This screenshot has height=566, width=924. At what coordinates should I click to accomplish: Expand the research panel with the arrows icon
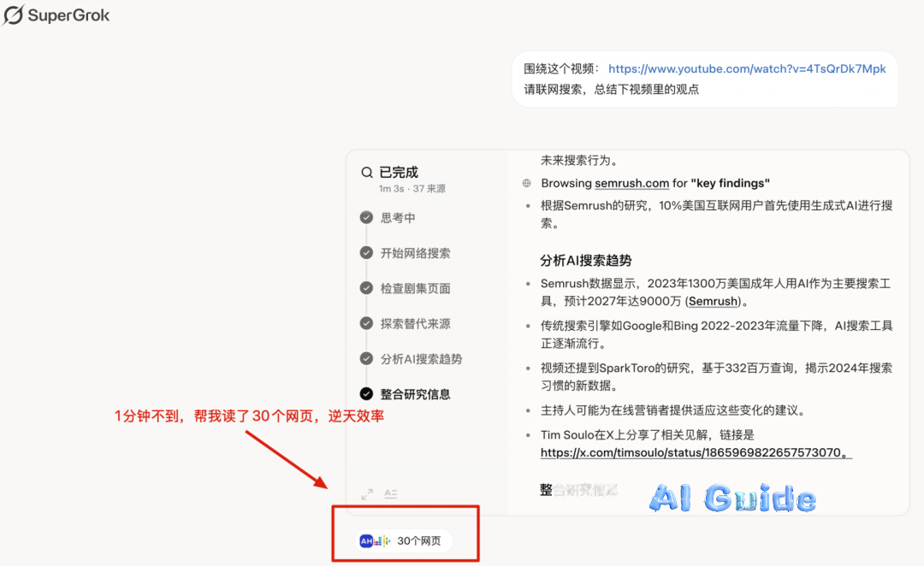point(367,494)
